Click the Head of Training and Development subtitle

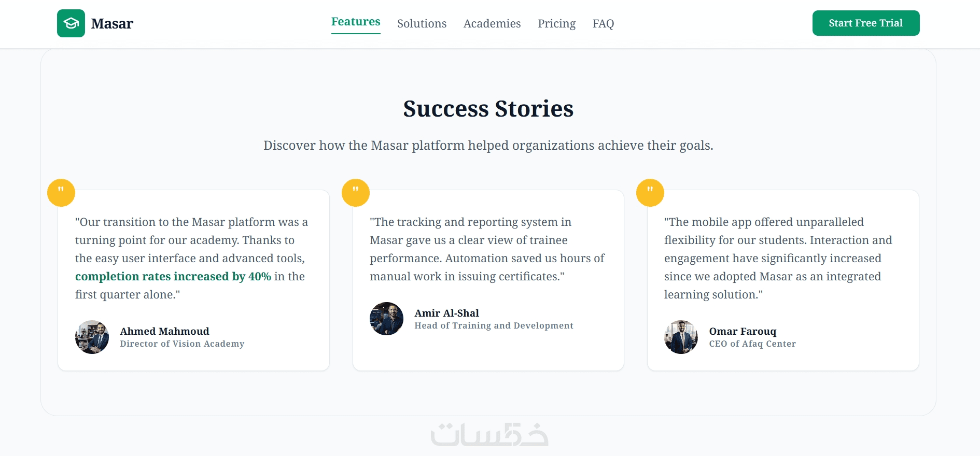tap(494, 325)
